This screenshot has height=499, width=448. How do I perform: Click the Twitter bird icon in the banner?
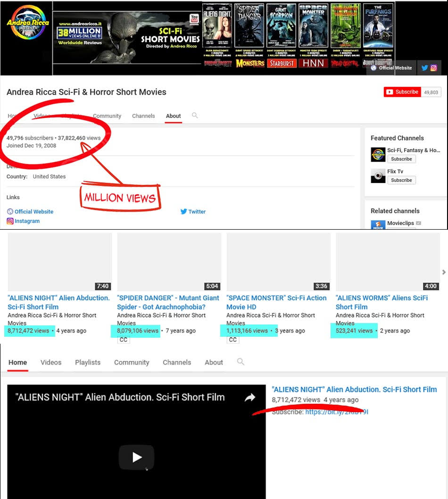pos(424,68)
